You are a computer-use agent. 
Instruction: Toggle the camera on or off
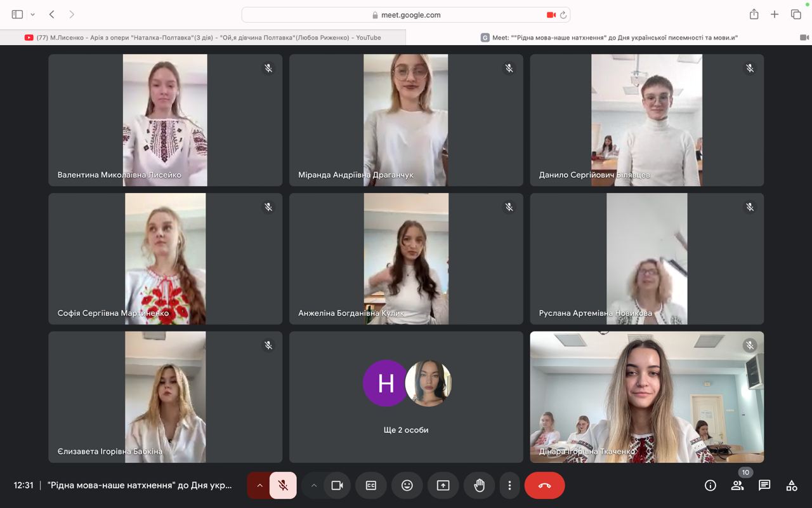click(x=337, y=486)
